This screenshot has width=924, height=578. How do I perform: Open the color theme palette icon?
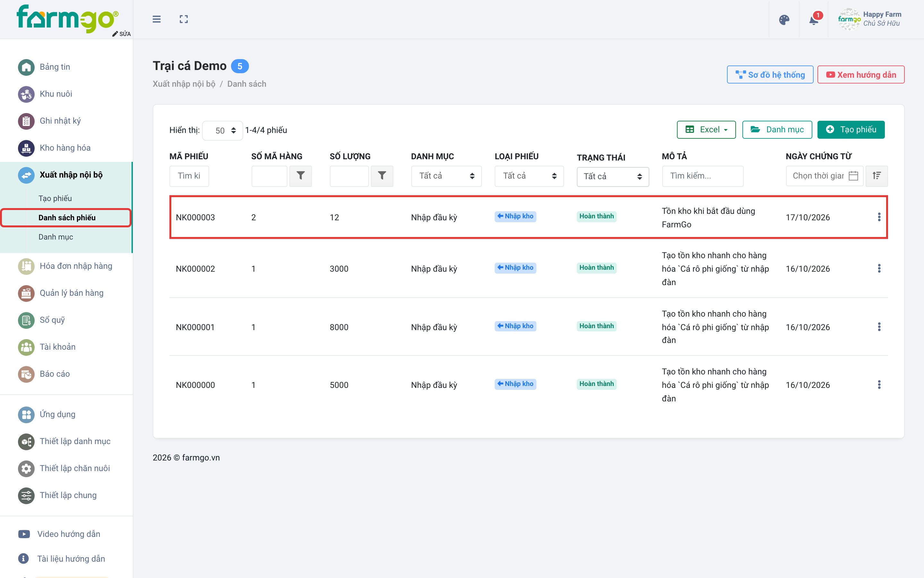pos(784,20)
